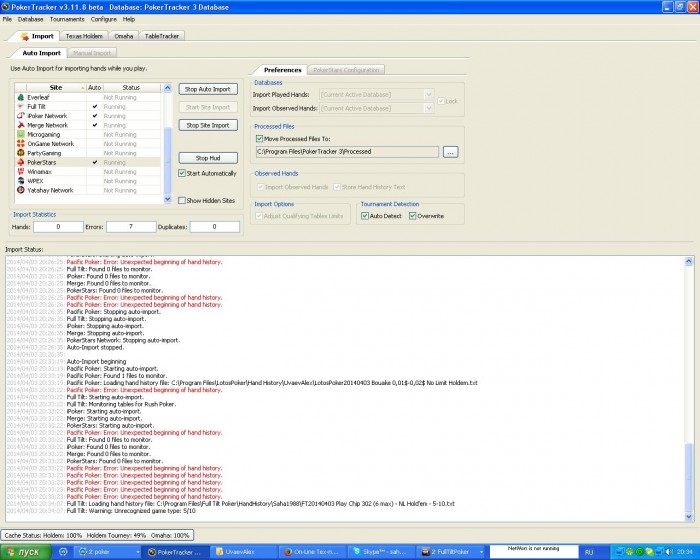Expand the FullTiltPoker taskbar group arrow
Screen dimensions: 700x560
(481, 552)
